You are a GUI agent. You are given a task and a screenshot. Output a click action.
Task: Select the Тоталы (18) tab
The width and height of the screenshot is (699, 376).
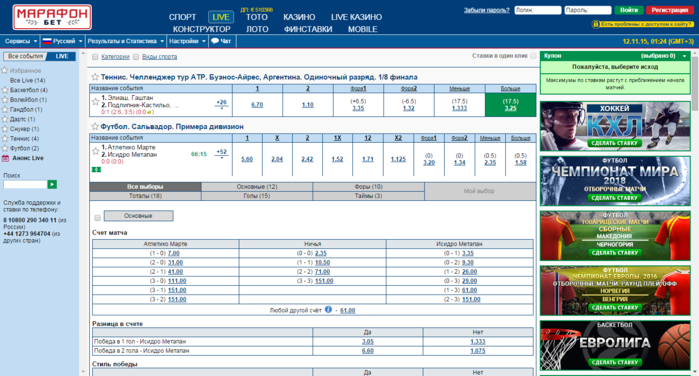coord(145,196)
